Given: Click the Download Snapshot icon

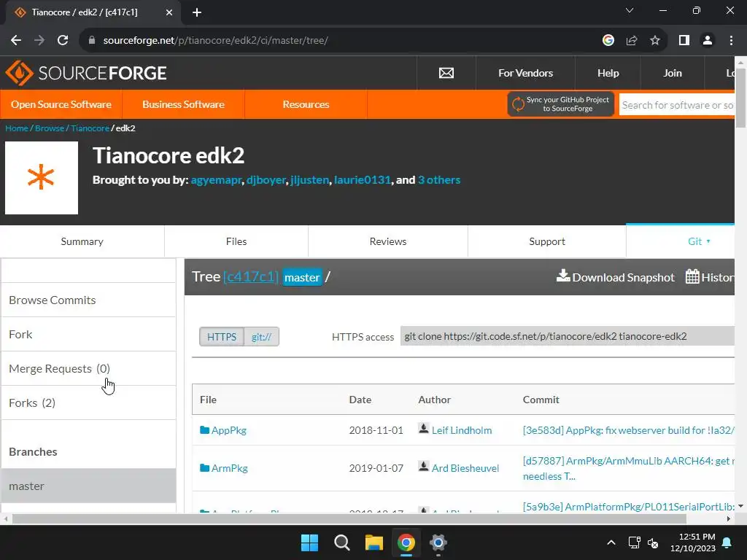Looking at the screenshot, I should 563,276.
